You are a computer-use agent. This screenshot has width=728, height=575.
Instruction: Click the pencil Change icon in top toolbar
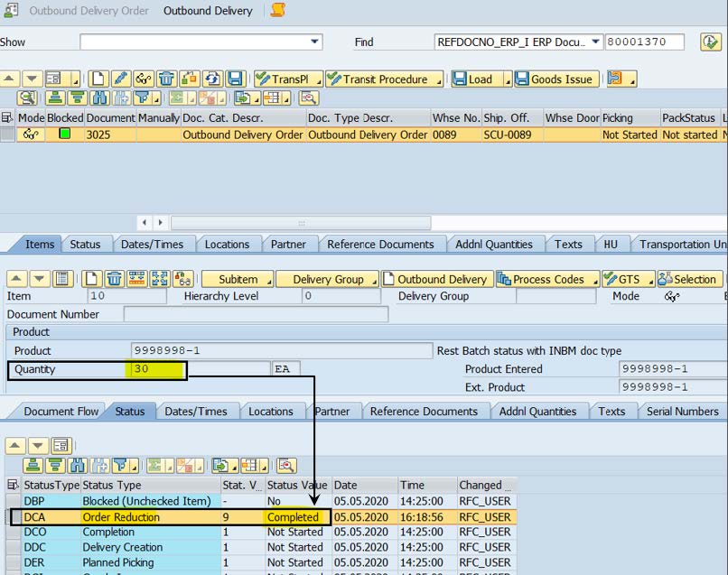pos(120,79)
